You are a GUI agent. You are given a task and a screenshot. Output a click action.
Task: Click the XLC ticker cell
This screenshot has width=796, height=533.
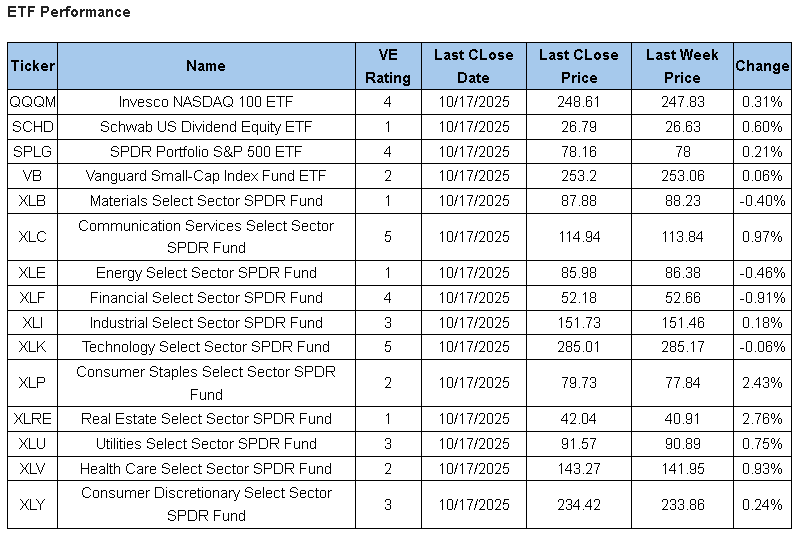(32, 237)
